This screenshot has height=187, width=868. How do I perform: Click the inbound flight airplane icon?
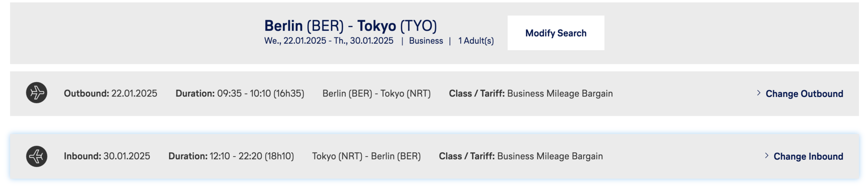(36, 156)
